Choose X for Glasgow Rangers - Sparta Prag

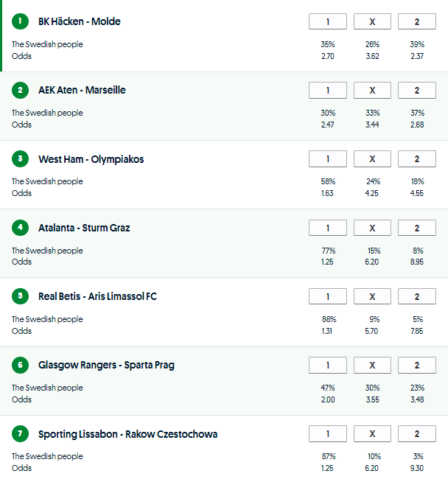click(372, 366)
